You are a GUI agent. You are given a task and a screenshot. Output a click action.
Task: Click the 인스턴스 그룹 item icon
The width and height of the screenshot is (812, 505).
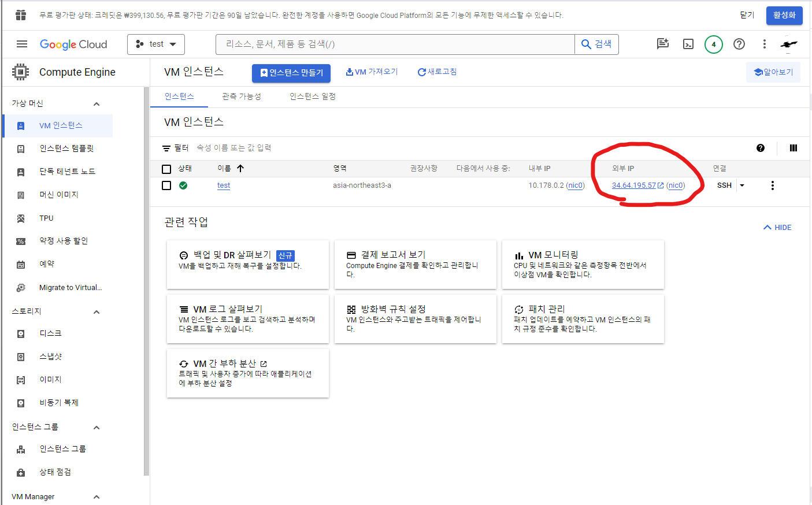21,450
